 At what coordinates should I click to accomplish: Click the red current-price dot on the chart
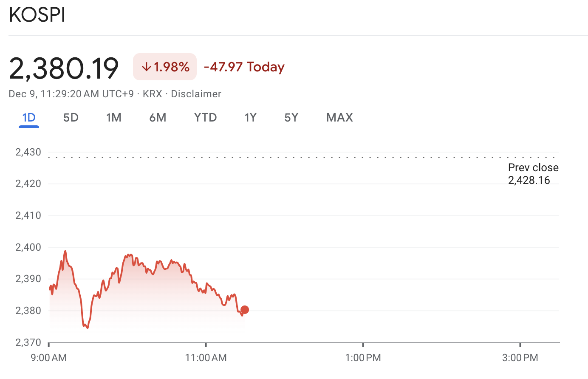click(245, 310)
